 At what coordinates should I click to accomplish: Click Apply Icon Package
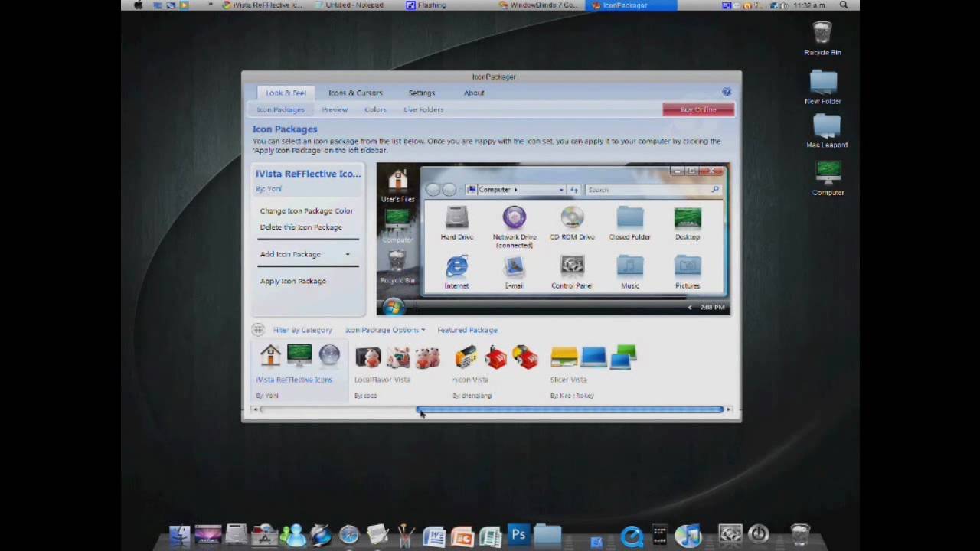[292, 281]
